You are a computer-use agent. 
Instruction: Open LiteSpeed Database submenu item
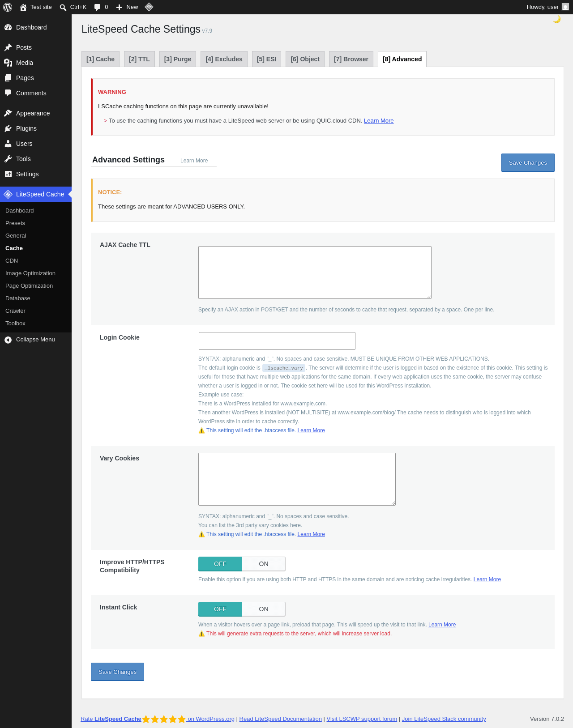pyautogui.click(x=18, y=298)
